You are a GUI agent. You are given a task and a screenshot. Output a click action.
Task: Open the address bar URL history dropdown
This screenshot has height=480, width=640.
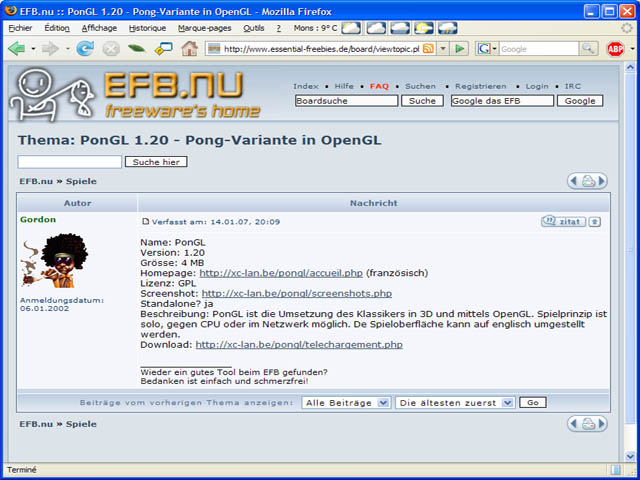[x=443, y=49]
